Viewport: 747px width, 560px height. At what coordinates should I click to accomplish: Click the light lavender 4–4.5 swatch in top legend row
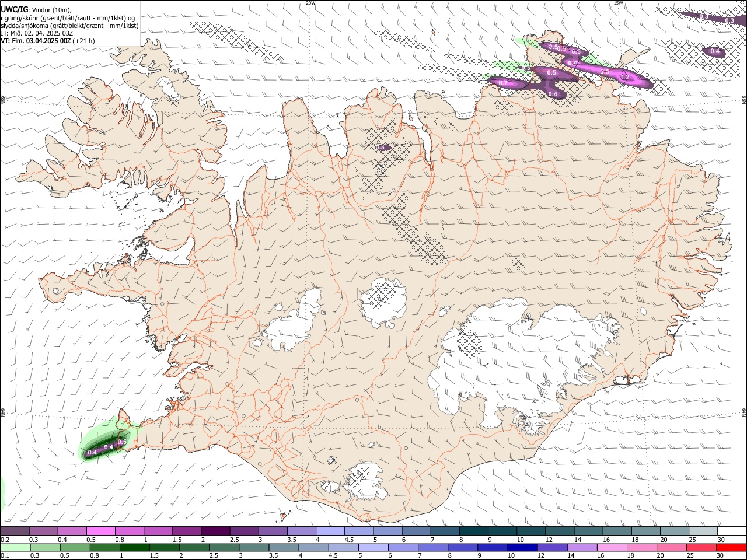pos(330,531)
